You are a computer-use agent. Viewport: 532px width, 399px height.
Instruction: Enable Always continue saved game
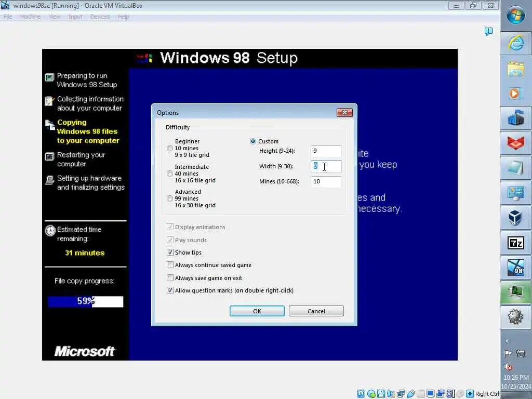click(170, 265)
